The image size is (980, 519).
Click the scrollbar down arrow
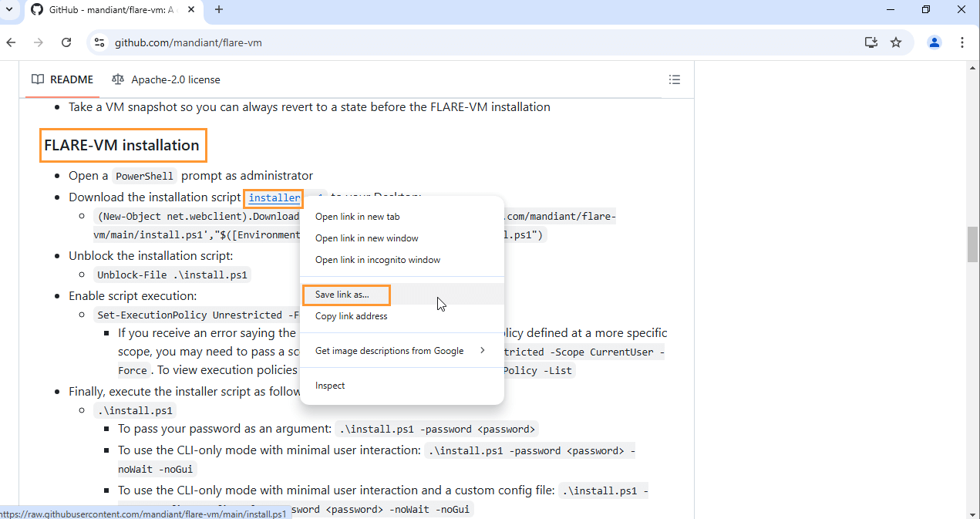pyautogui.click(x=973, y=513)
